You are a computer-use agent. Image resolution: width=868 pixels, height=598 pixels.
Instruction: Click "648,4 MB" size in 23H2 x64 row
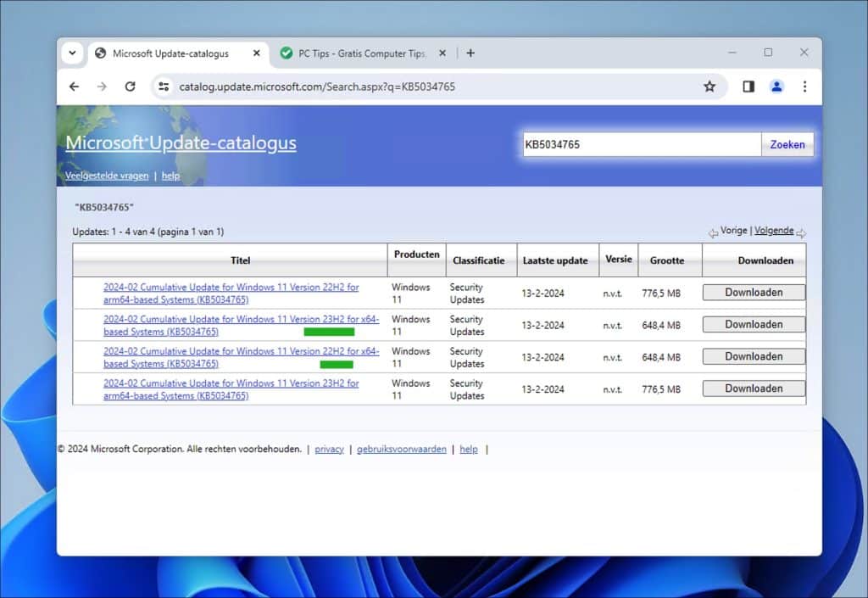click(661, 326)
